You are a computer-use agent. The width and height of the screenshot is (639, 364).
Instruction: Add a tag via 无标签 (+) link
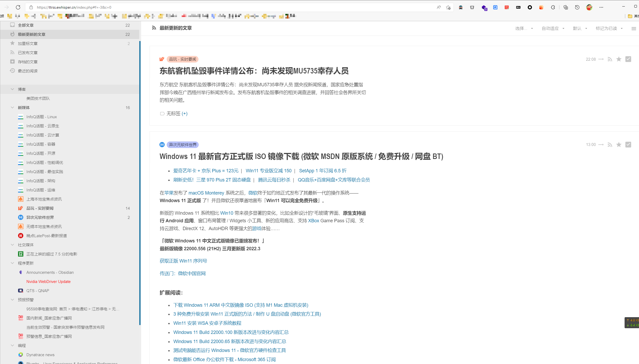click(185, 113)
